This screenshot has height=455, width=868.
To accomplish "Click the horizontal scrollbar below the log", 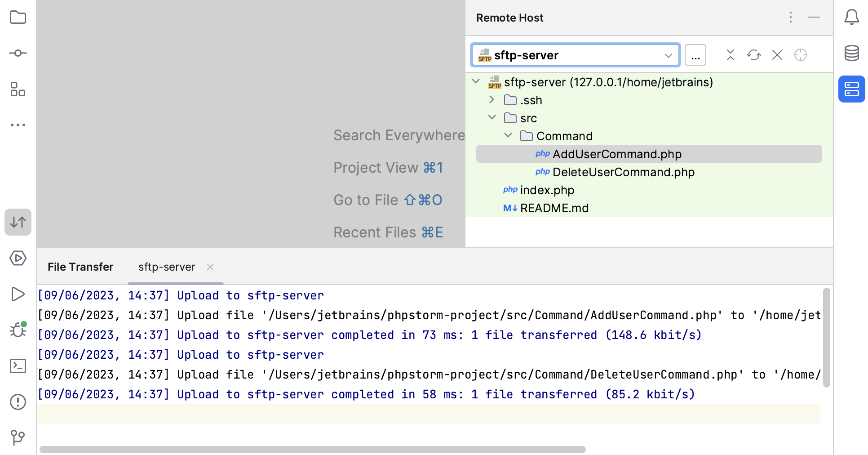I will tap(312, 449).
